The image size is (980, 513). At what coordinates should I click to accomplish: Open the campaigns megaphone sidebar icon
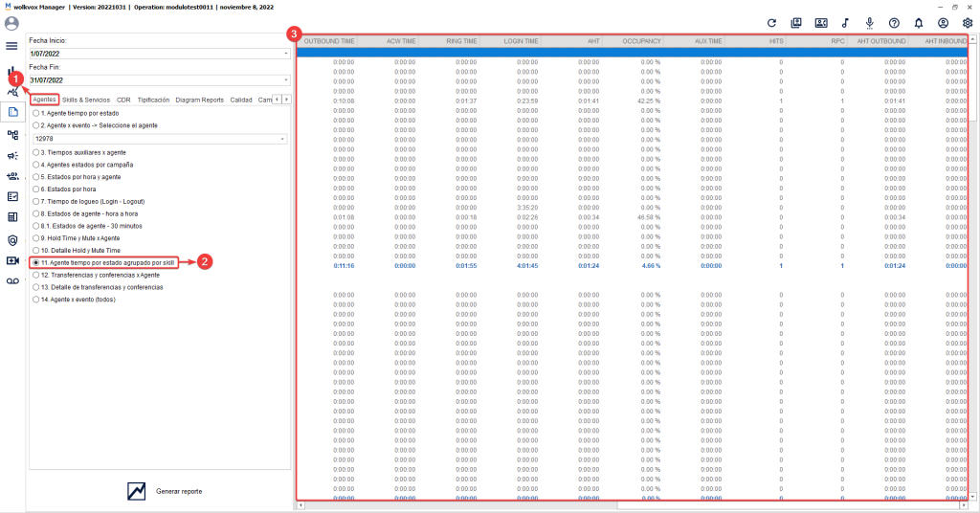(x=12, y=156)
